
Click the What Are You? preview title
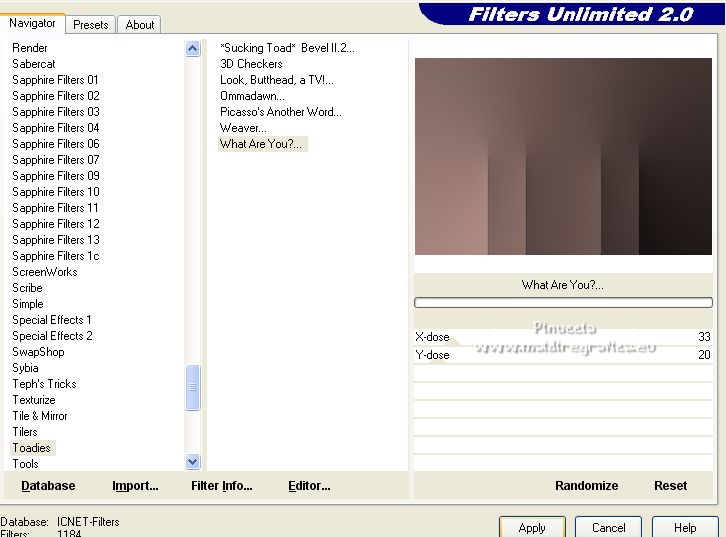(x=563, y=285)
